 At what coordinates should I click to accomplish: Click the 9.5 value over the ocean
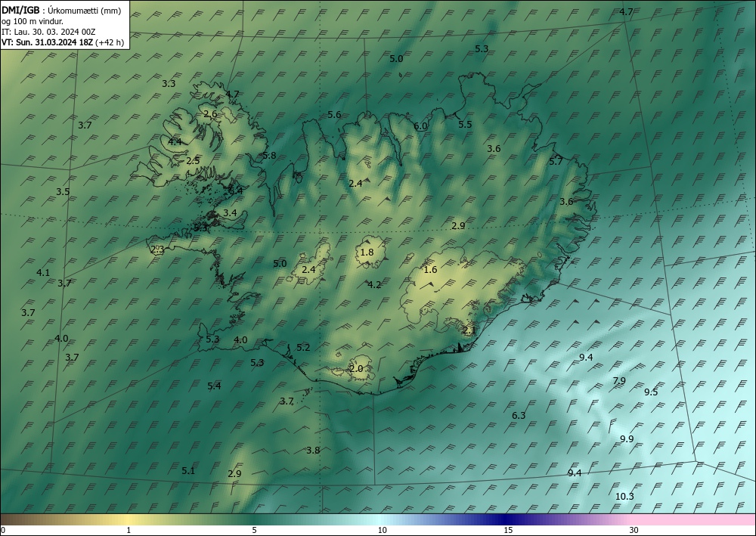click(x=651, y=392)
